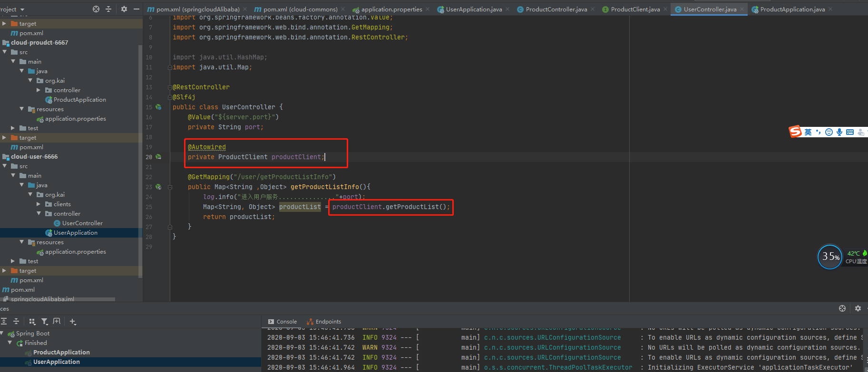This screenshot has width=868, height=372.
Task: Close the pom.xml (springcloudAlibaba) tab
Action: coord(245,9)
